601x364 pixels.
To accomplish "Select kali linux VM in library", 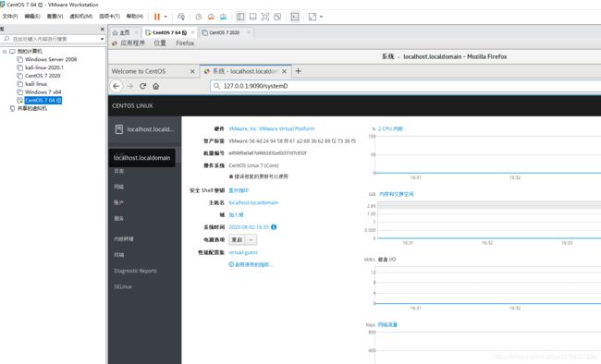I will click(36, 83).
